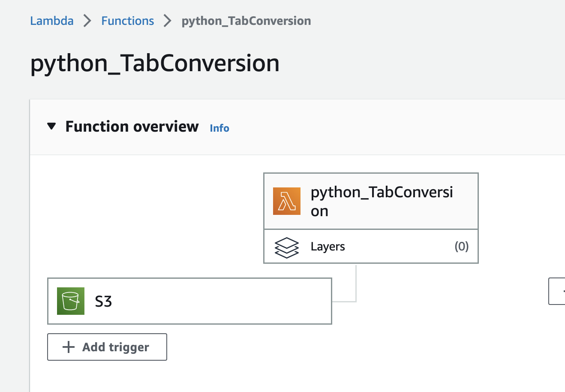The height and width of the screenshot is (392, 565).
Task: Click the stacked Layers icon
Action: pos(286,247)
